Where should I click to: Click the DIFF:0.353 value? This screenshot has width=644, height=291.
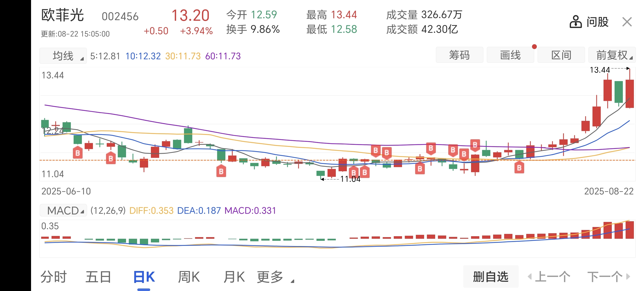point(152,210)
